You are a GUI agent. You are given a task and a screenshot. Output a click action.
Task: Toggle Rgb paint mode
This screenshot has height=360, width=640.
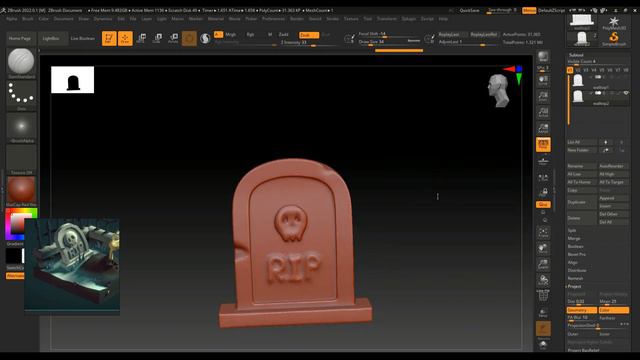tap(250, 35)
